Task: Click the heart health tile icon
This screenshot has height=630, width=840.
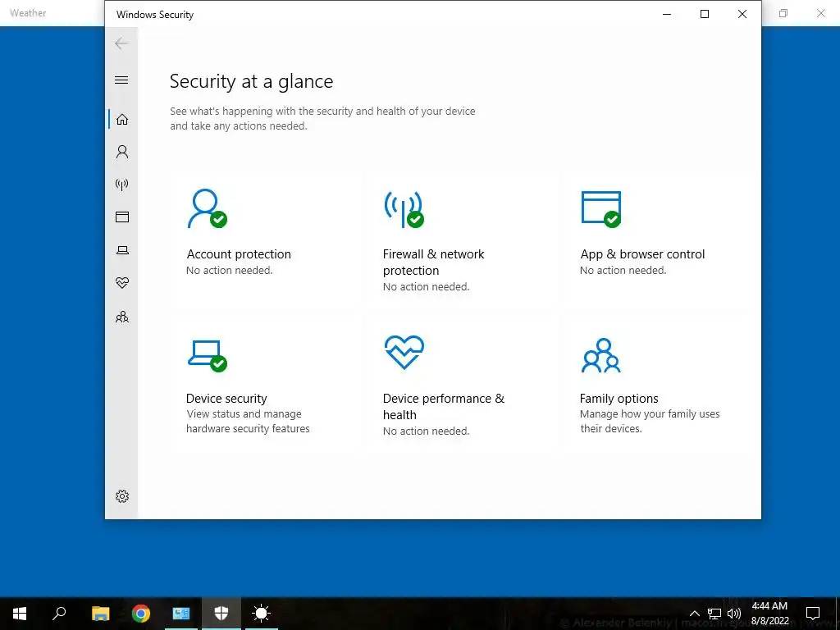Action: point(404,352)
